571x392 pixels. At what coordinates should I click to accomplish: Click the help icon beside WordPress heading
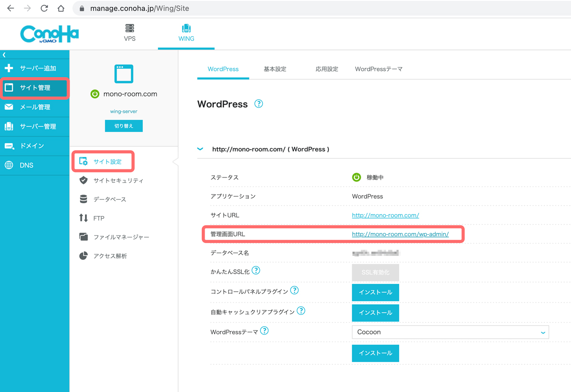[258, 104]
